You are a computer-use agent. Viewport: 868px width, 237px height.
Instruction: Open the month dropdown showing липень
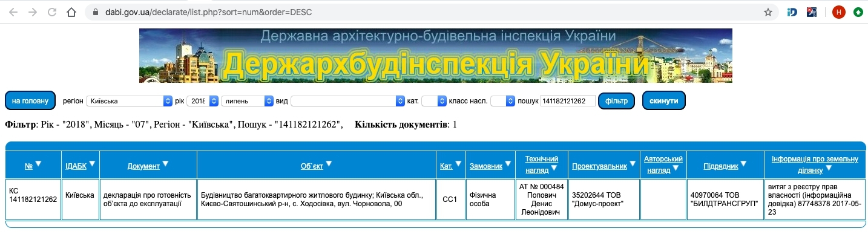tap(247, 101)
